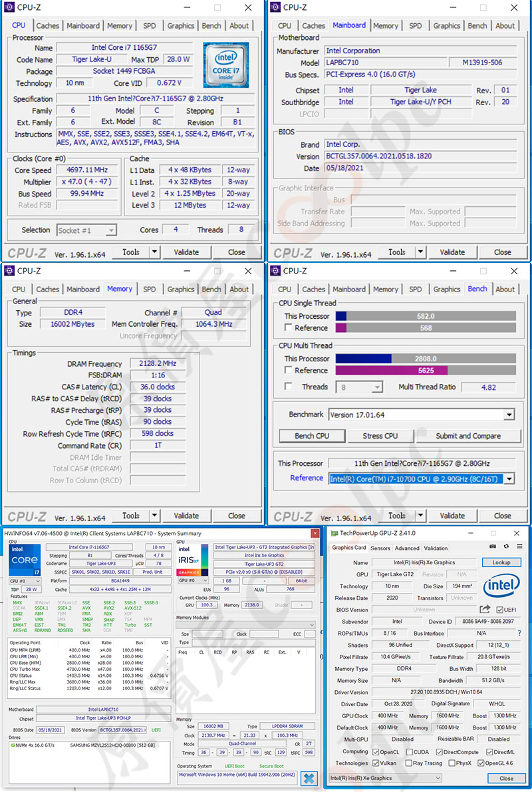Click the Stress CPU button
532x792 pixels.
click(380, 436)
